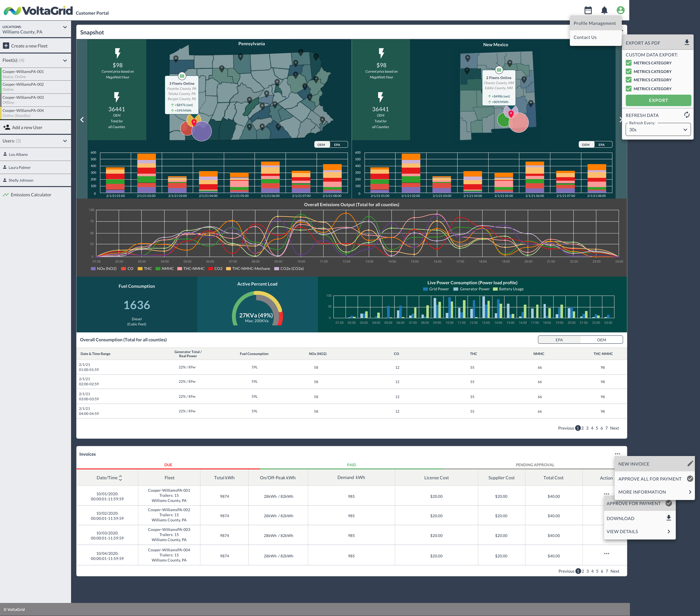Switch Pennsylvania chart to EPA

tap(337, 145)
